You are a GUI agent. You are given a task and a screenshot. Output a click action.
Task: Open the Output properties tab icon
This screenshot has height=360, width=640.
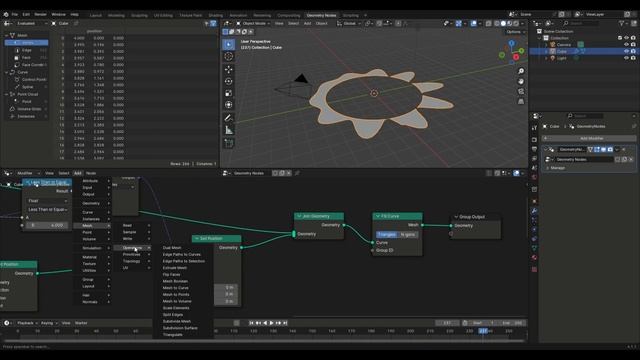point(534,149)
